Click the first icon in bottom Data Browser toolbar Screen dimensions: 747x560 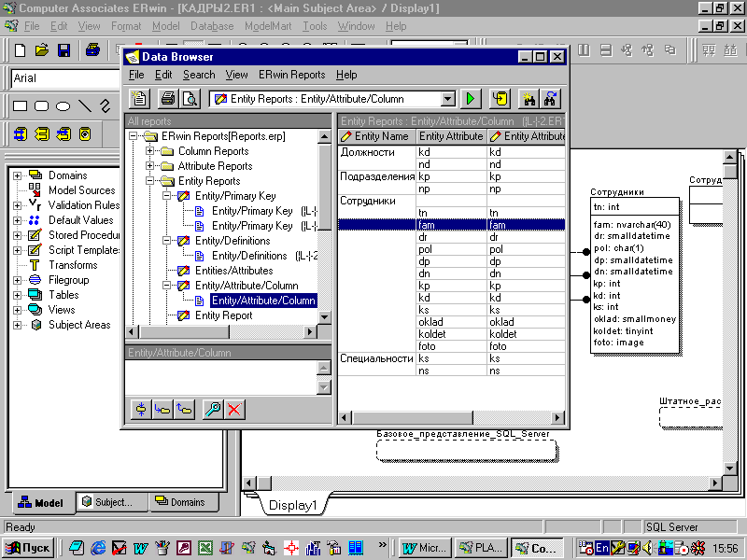pos(141,409)
